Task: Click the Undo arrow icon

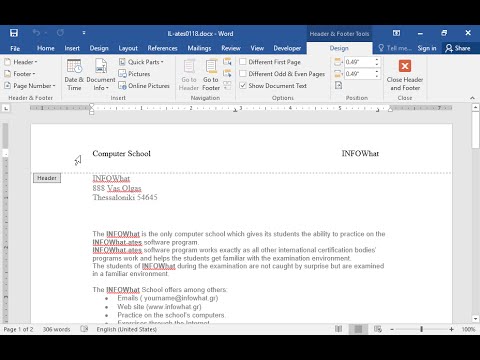Action: click(36, 33)
